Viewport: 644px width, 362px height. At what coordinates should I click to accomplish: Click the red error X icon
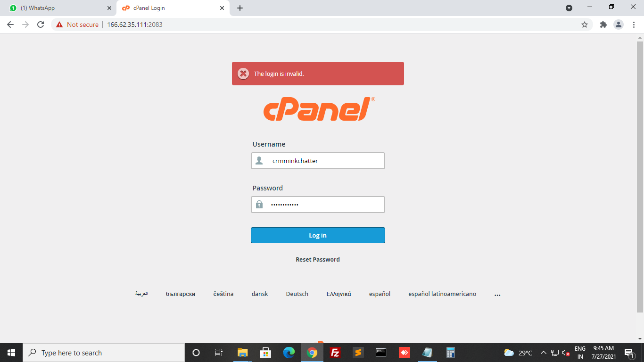click(x=243, y=74)
